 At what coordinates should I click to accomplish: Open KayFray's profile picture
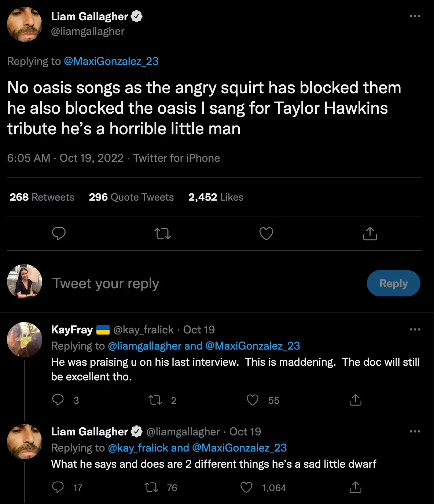tap(25, 340)
